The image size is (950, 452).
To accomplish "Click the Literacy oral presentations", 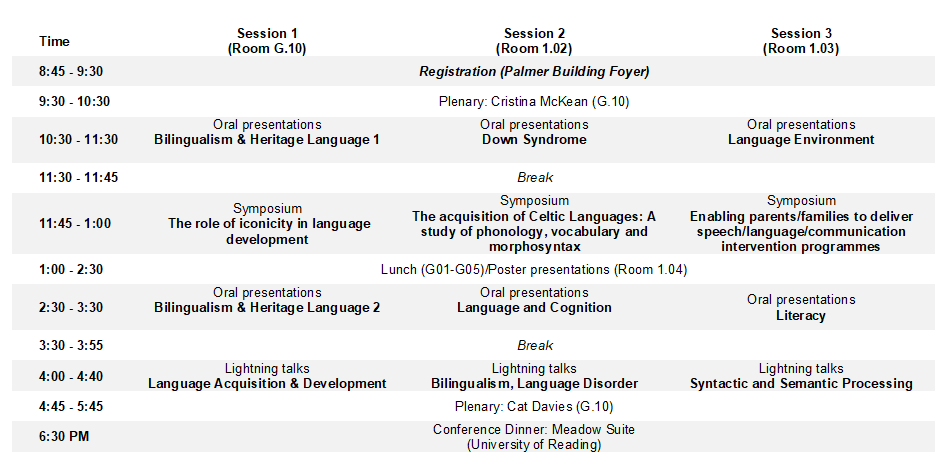I will click(x=801, y=315).
